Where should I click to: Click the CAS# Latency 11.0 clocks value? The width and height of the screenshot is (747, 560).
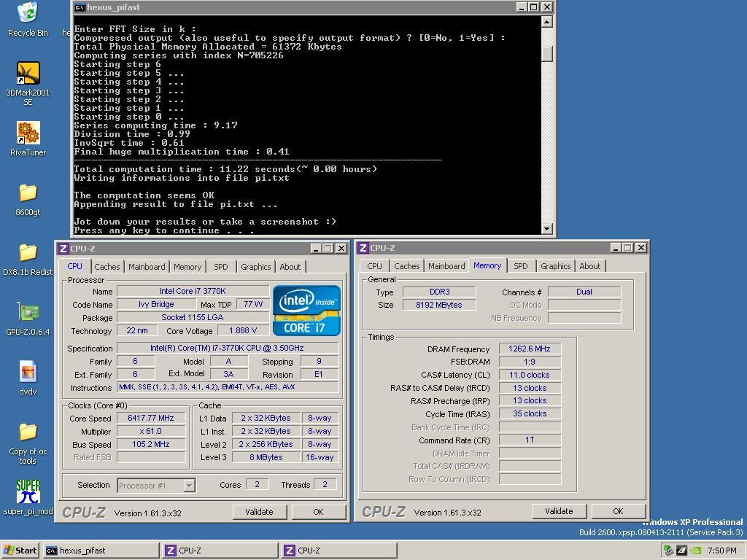click(530, 375)
